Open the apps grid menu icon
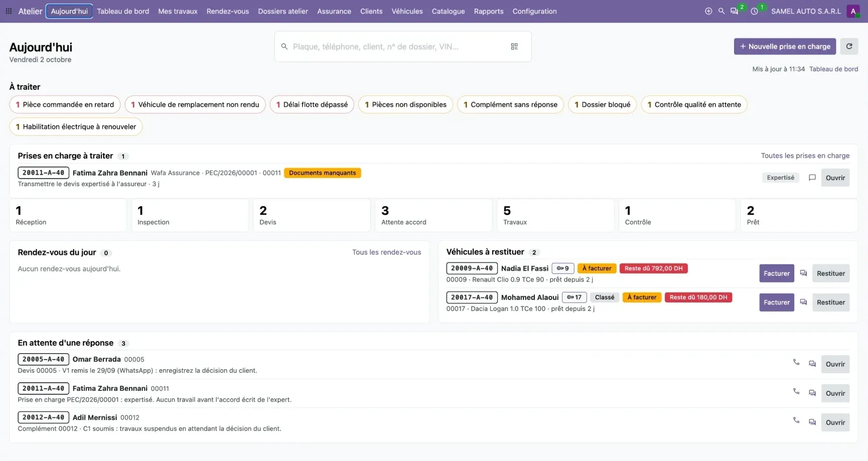This screenshot has width=868, height=461. (9, 11)
